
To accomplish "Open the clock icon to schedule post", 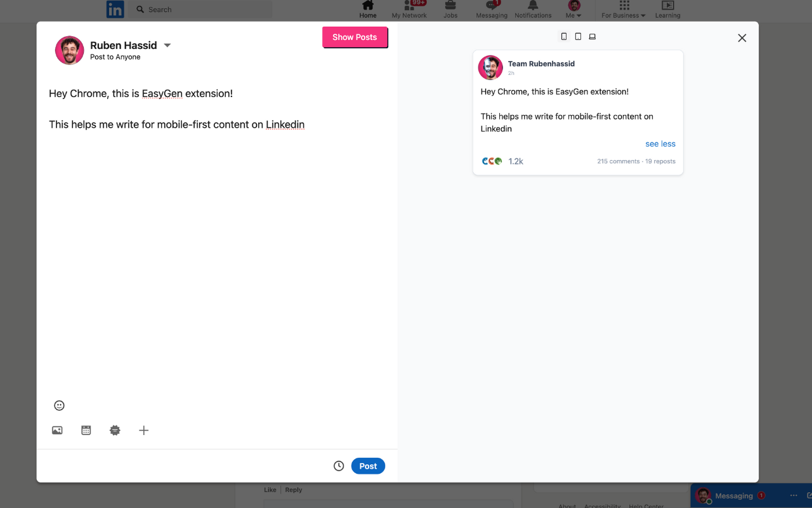I will [338, 465].
